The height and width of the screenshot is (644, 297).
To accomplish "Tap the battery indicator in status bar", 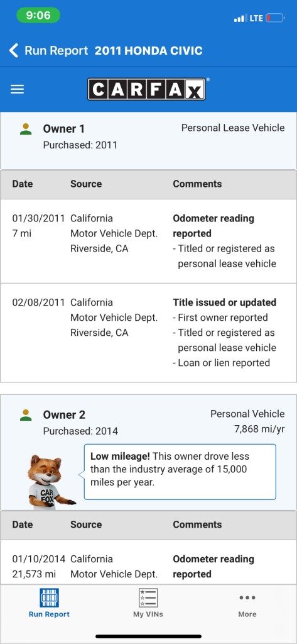I will point(275,18).
